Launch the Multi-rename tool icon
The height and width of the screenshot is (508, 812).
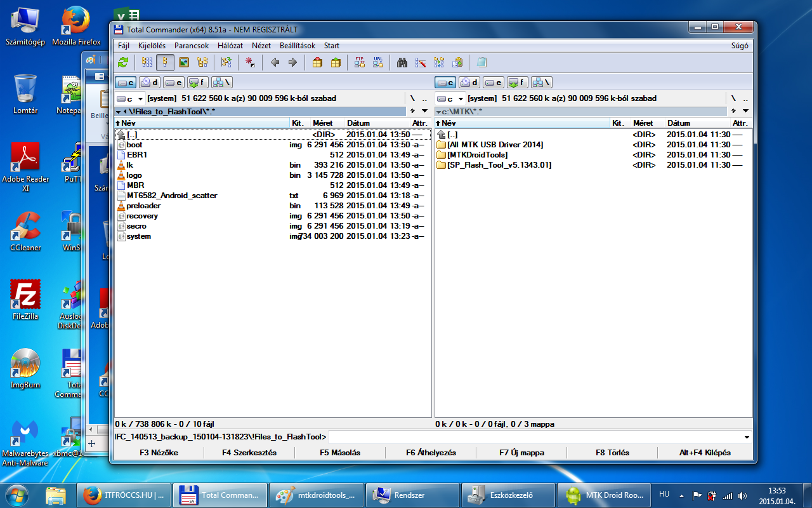click(420, 62)
